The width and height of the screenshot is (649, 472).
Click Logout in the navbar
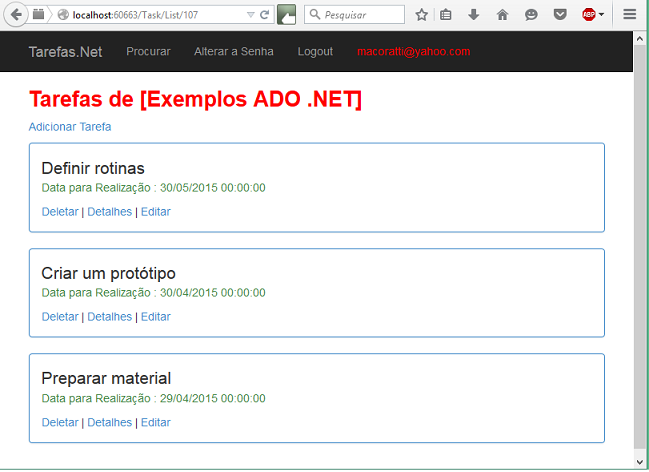[315, 51]
